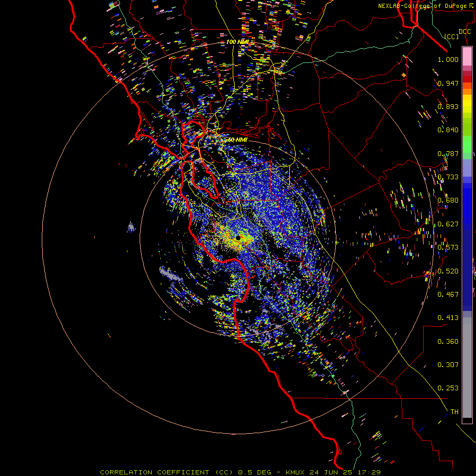Pick the pink segment of the color scale
Viewport: 476px width, 476px height.
(x=467, y=57)
